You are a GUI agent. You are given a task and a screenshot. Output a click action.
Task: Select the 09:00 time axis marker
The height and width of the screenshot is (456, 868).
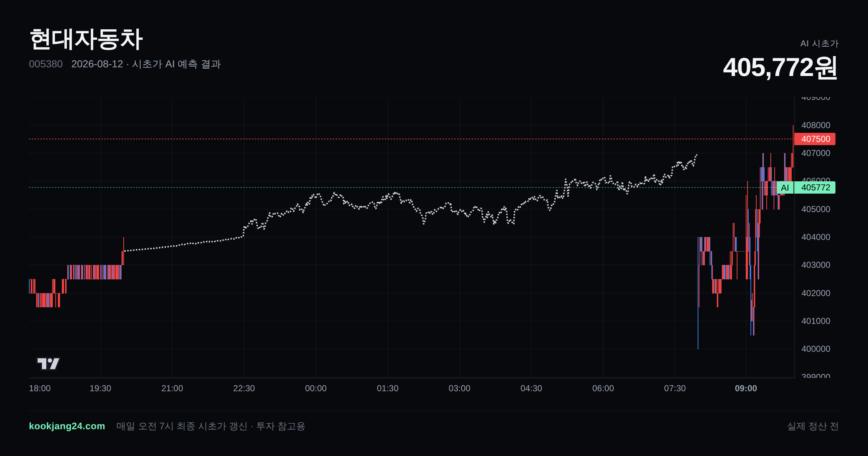pos(746,388)
